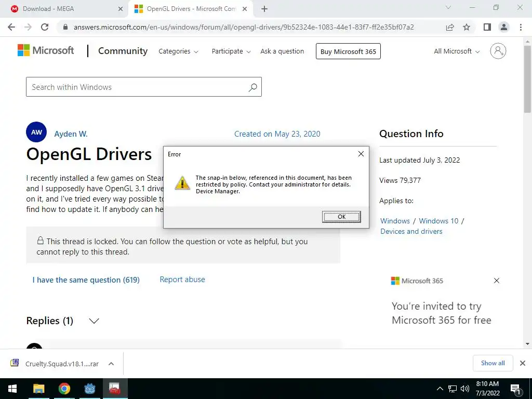Click AW user avatar
Image resolution: width=532 pixels, height=399 pixels.
pos(36,132)
